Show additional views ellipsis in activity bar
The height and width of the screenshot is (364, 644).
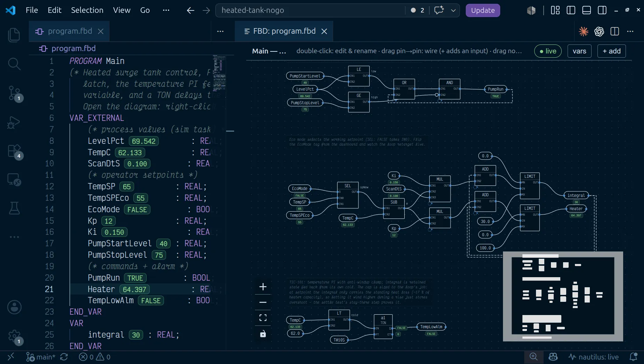coord(14,237)
